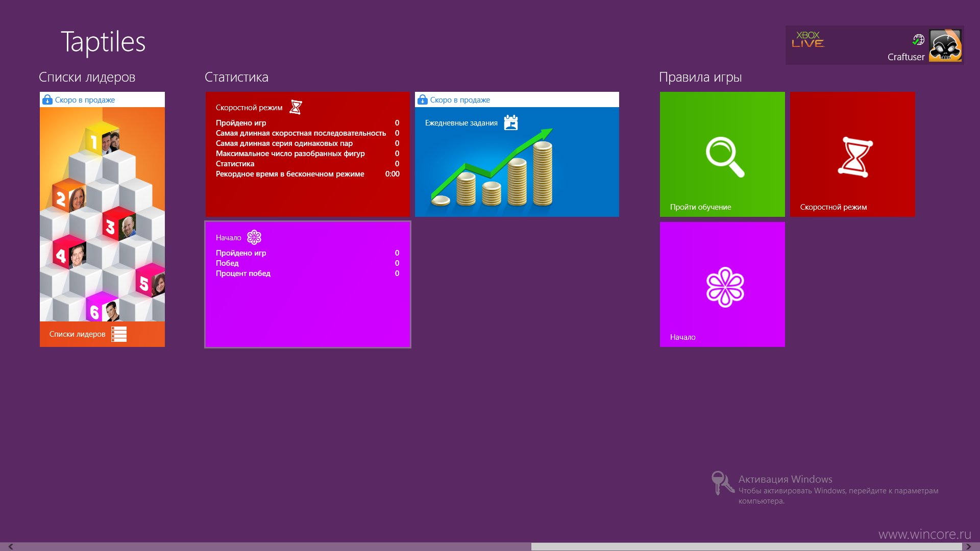
Task: Click the flower icon next to the Начало stats header
Action: pyautogui.click(x=254, y=237)
